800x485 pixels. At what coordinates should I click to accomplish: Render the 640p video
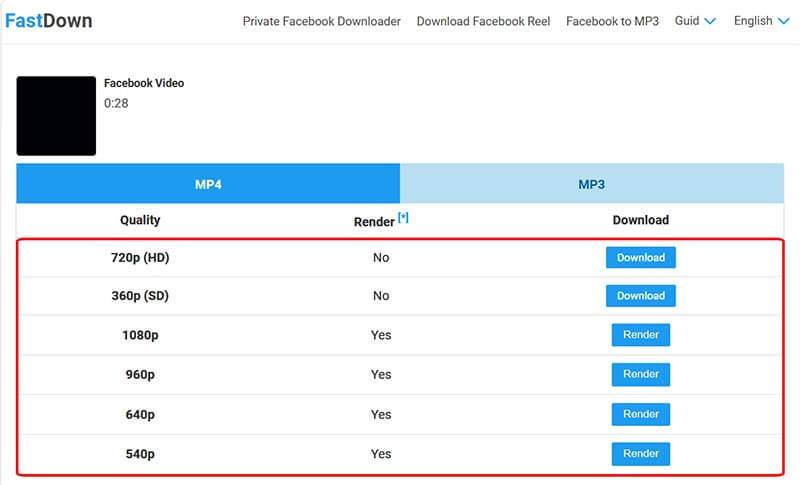tap(640, 414)
